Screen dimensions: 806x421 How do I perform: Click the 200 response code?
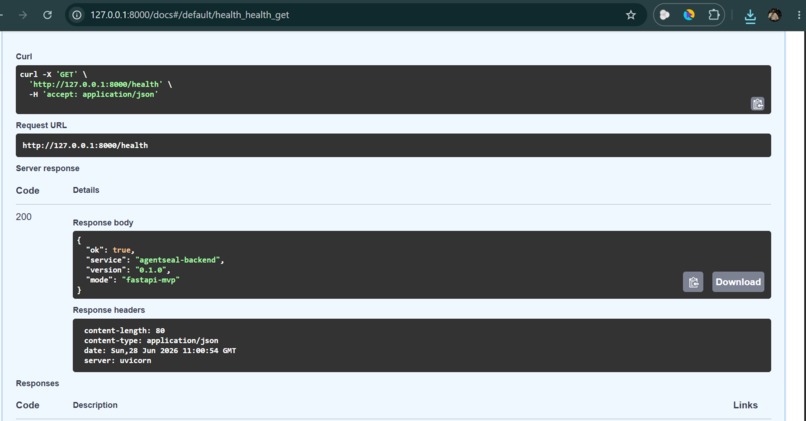[24, 217]
